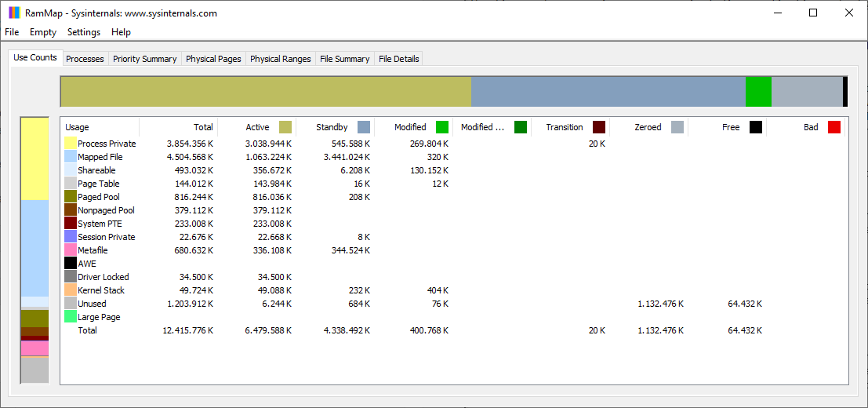Viewport: 868px width, 408px height.
Task: Select the Kernel Stack row label
Action: (x=101, y=290)
